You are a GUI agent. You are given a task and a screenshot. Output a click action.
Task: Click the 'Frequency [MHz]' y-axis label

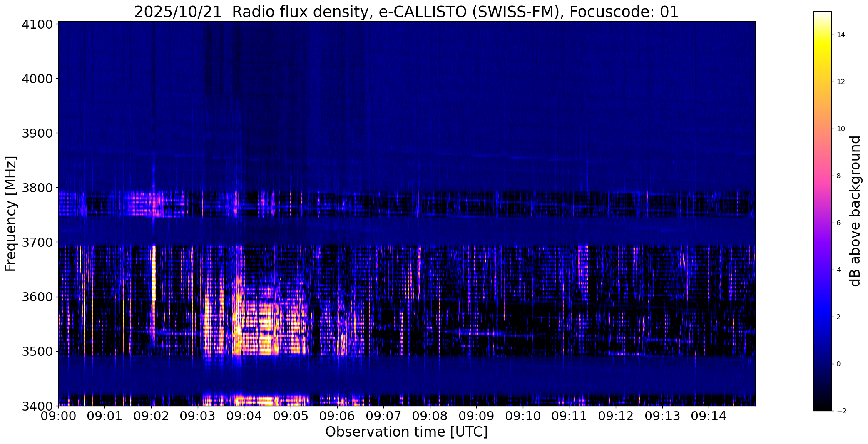click(x=11, y=214)
